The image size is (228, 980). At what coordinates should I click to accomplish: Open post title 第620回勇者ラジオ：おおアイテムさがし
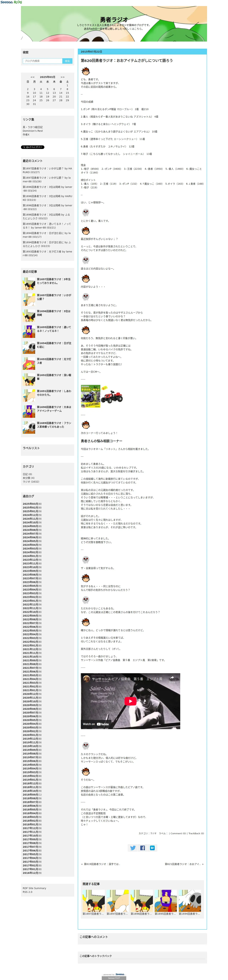point(127,61)
